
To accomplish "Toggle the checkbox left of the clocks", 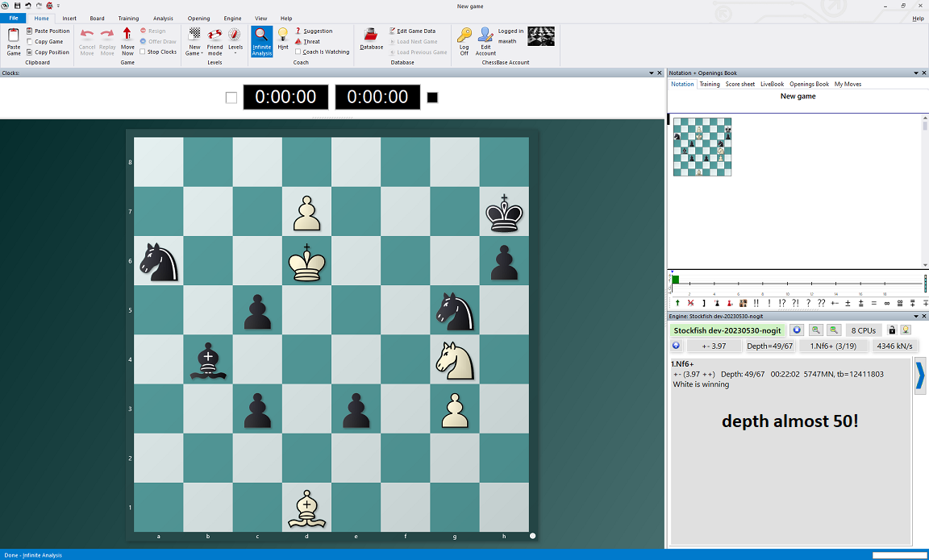I will click(x=231, y=97).
